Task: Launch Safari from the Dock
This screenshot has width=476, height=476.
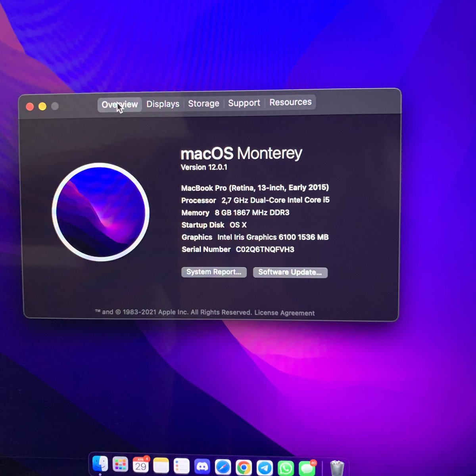Action: point(223,467)
